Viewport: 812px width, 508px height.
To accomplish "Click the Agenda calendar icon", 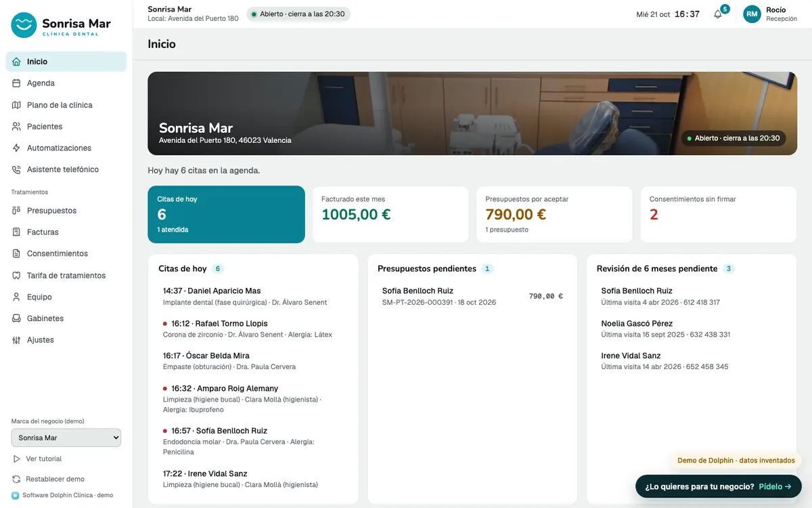I will click(16, 83).
